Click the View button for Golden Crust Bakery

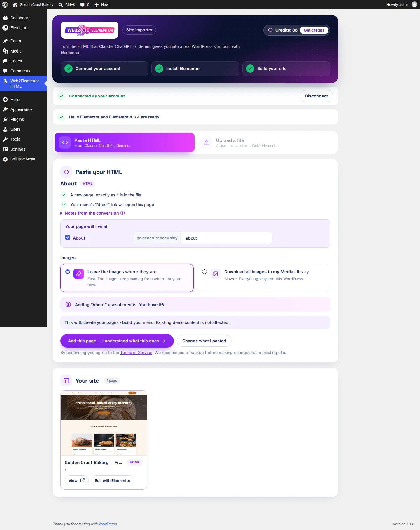[76, 480]
